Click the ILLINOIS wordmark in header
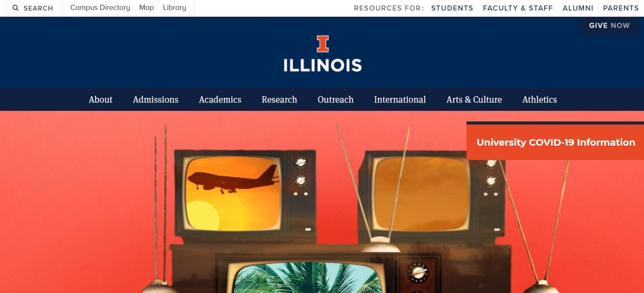 pos(322,65)
